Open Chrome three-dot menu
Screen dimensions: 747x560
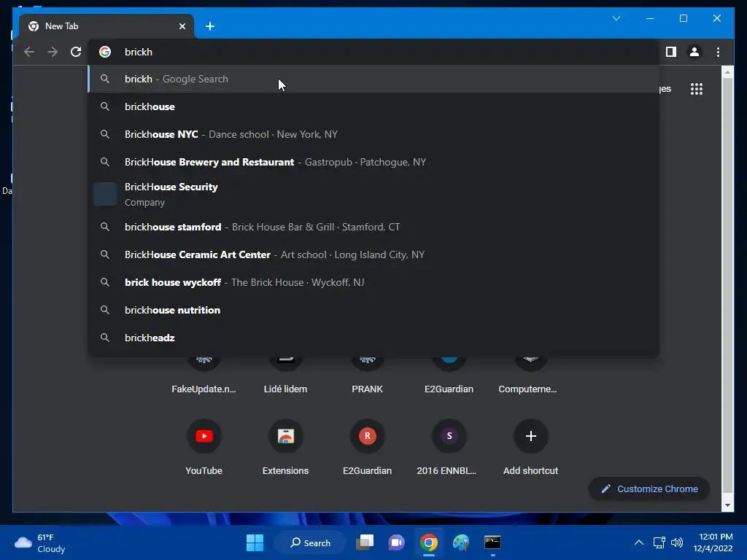[x=718, y=52]
